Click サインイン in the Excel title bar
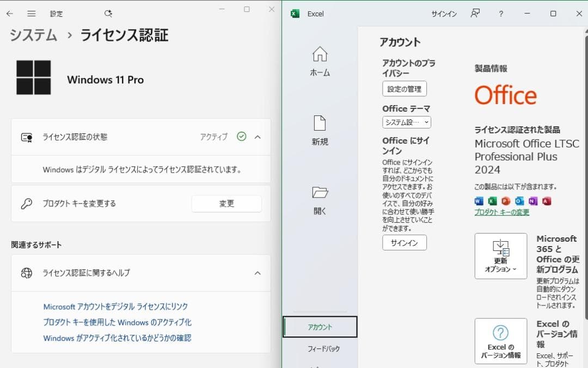The image size is (588, 368). [x=443, y=14]
